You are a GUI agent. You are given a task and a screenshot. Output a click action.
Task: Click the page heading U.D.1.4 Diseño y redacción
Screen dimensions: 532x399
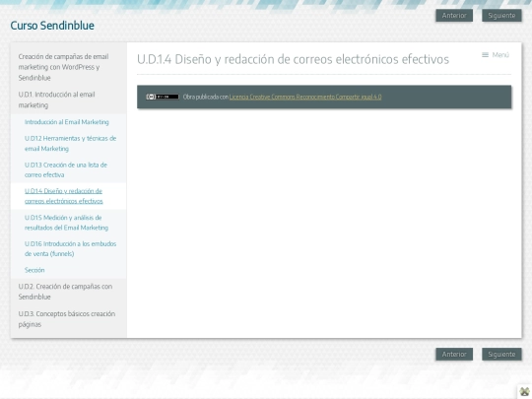(x=294, y=59)
